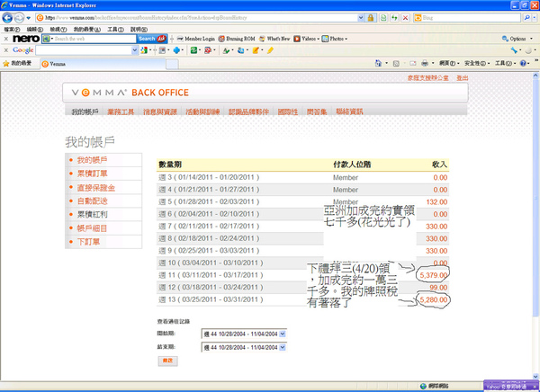The width and height of the screenshot is (540, 392).
Task: Click the address bar URL field
Action: (x=196, y=18)
